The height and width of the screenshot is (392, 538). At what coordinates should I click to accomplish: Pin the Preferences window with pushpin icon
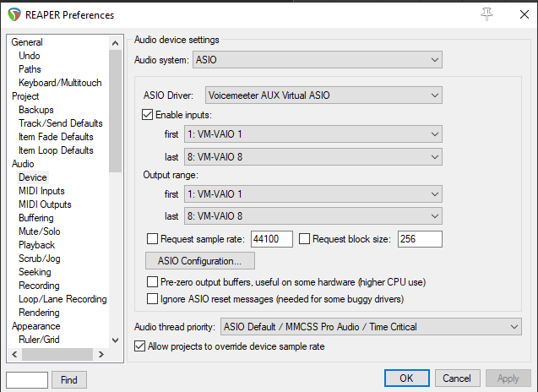point(486,14)
